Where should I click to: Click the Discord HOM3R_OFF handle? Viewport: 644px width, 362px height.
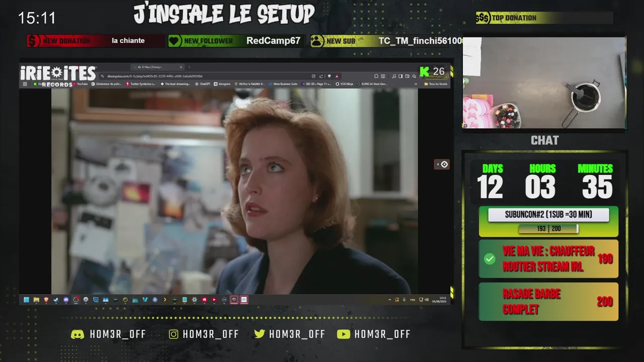[x=109, y=334]
